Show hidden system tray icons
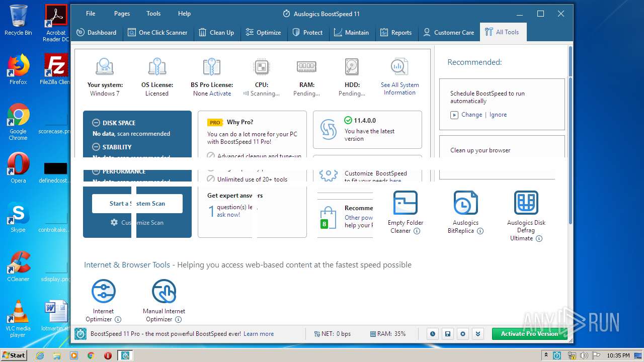 tap(546, 355)
